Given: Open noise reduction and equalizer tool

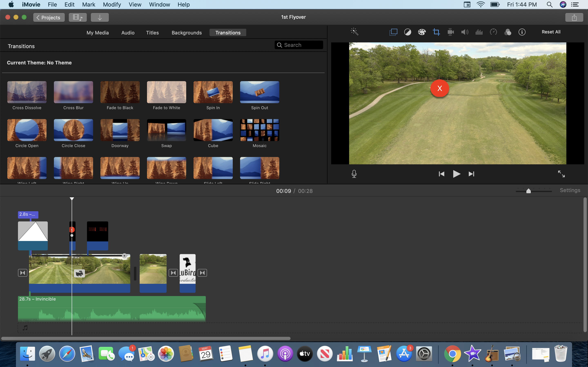Looking at the screenshot, I should (x=479, y=32).
